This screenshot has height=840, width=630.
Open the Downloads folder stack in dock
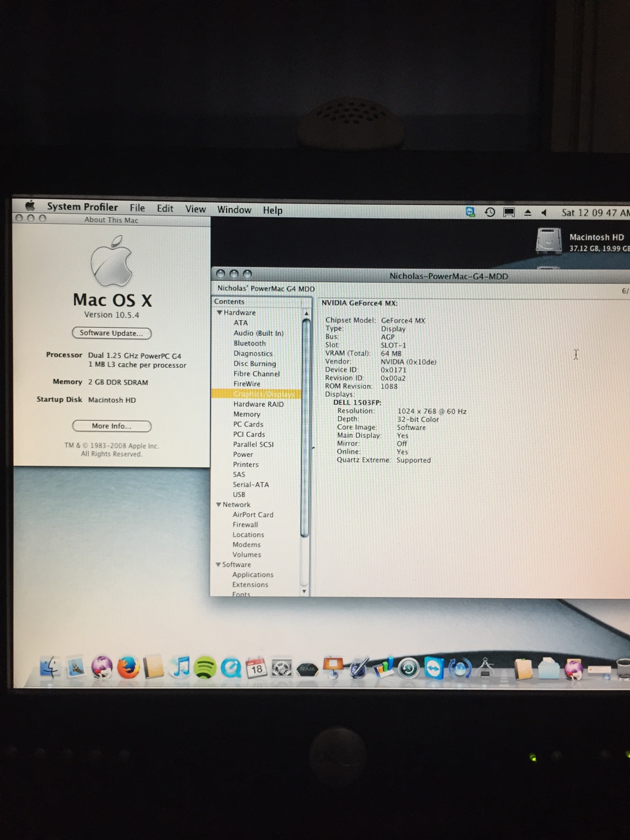point(549,668)
